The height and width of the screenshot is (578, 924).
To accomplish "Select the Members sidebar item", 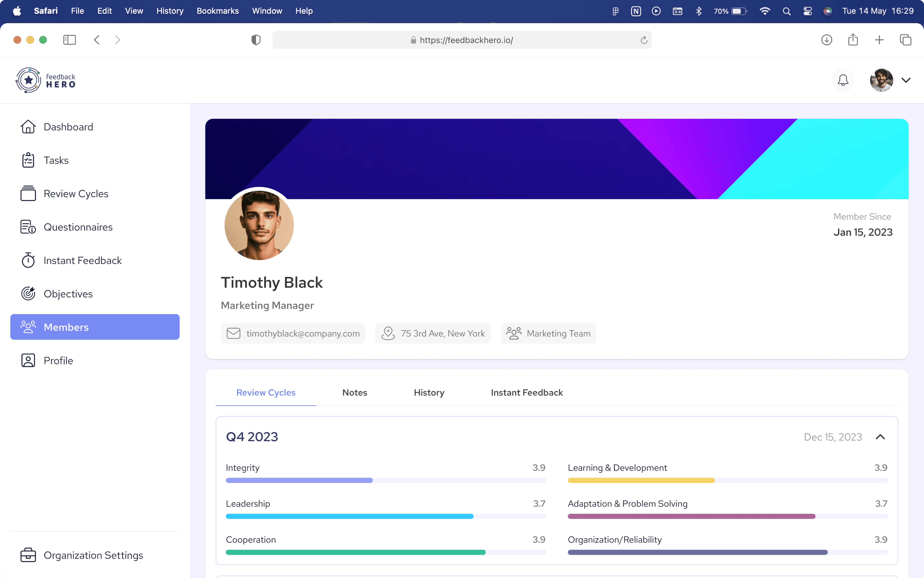I will [x=95, y=327].
